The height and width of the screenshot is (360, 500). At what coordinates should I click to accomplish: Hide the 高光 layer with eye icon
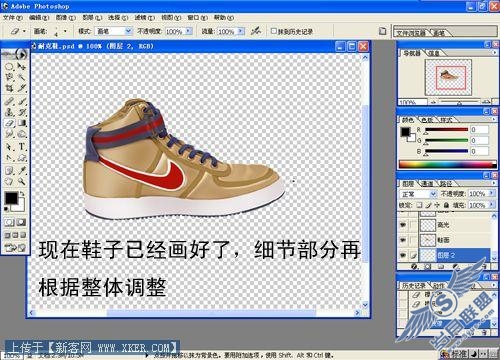click(x=403, y=225)
